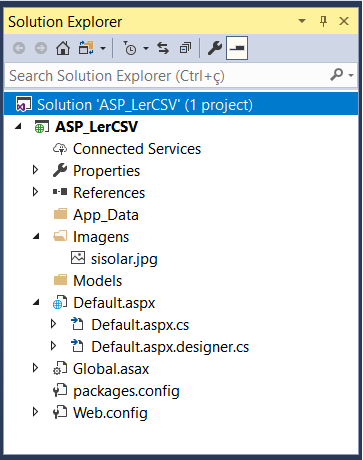Click the Solutions and Folders switch icon
363x460 pixels.
(x=86, y=48)
